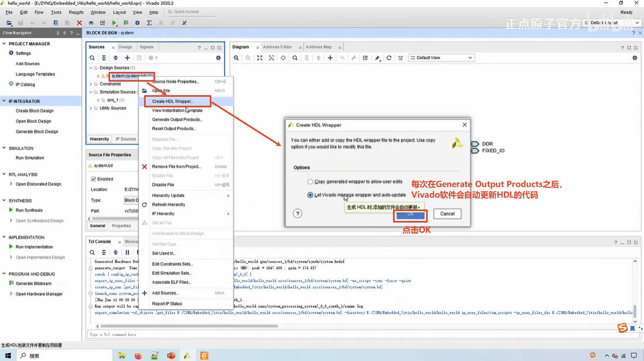This screenshot has width=644, height=361.
Task: Click the Add IP plus icon in Diagram toolbar
Action: pyautogui.click(x=330, y=58)
